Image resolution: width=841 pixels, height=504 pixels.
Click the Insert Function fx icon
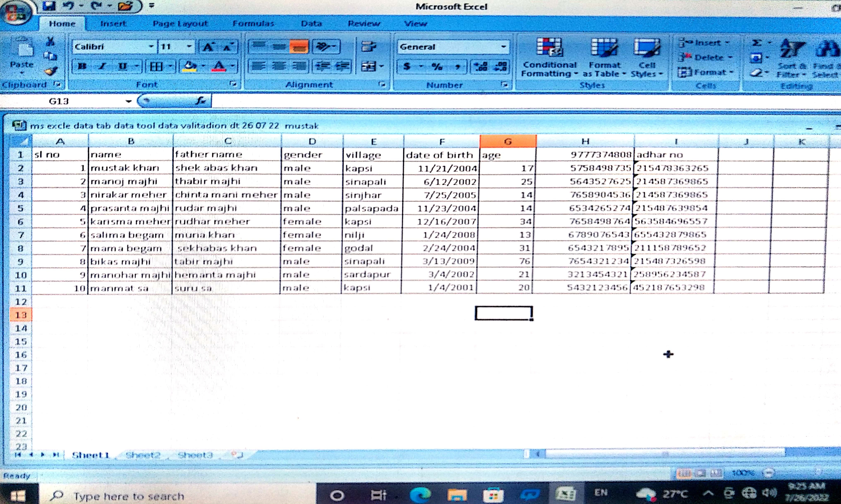pos(200,101)
